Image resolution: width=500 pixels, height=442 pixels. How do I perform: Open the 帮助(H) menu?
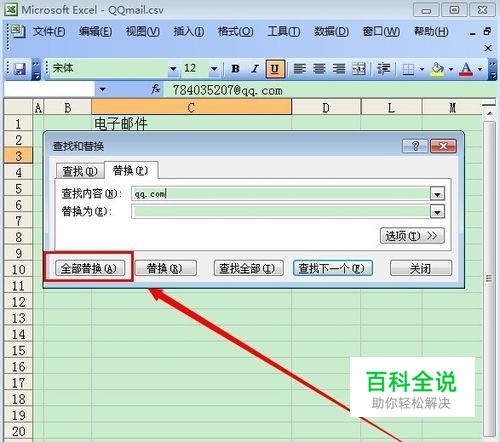[431, 32]
